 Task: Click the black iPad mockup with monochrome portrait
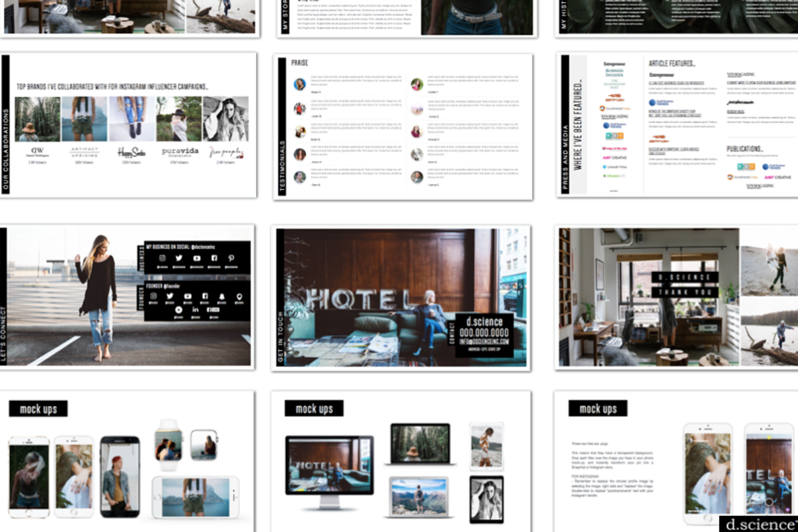point(486,498)
